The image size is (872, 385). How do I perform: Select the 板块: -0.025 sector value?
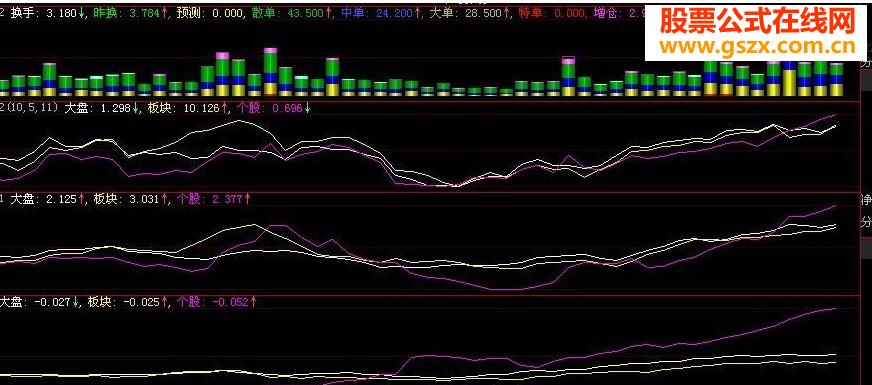point(129,302)
